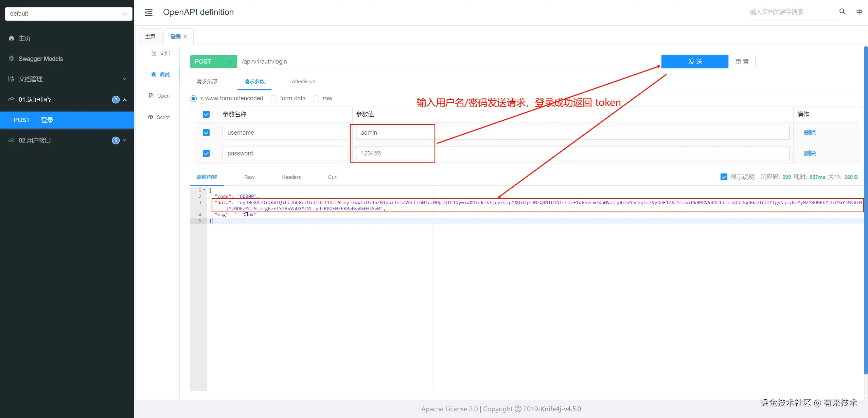Switch to the Curl response tab
The image size is (868, 418).
(x=332, y=177)
